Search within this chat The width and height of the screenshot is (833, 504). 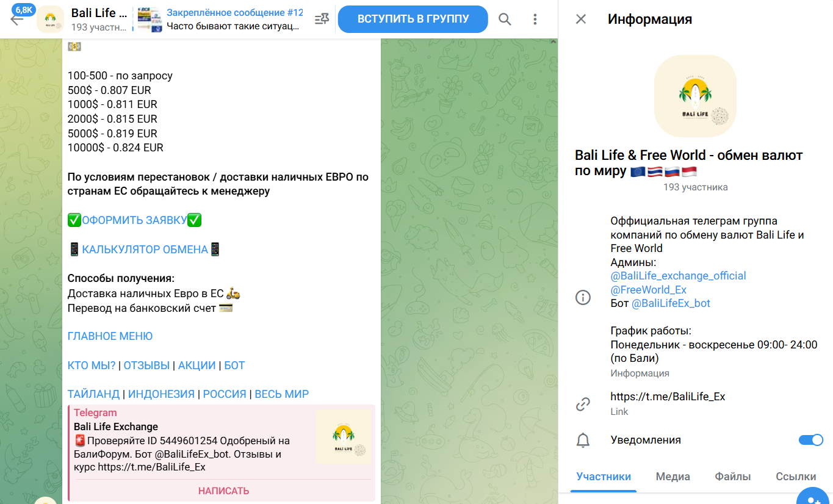pyautogui.click(x=505, y=20)
